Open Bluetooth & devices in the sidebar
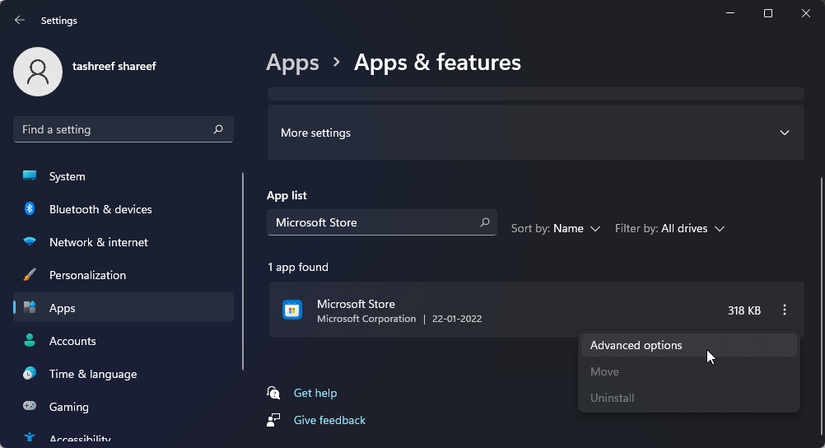 [x=123, y=209]
